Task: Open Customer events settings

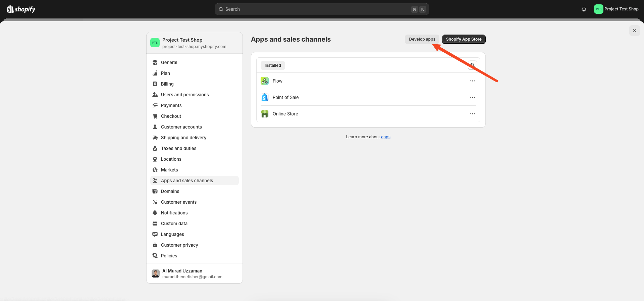Action: (195, 202)
